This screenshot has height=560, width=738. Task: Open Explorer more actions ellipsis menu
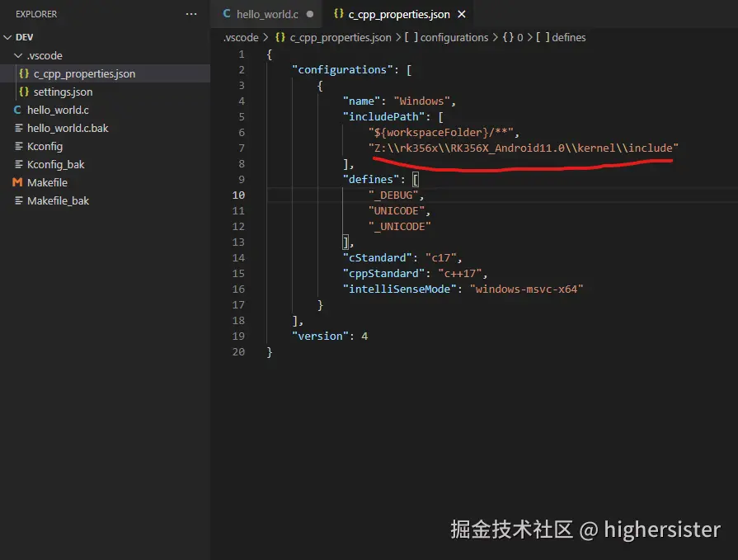(x=191, y=14)
